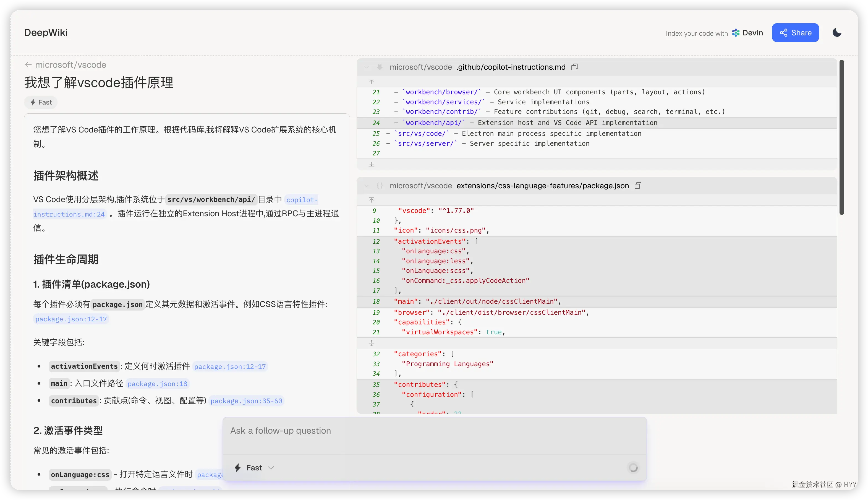Expand lines below line 27 in copilot-instructions
Viewport: 868px width, 500px height.
[371, 165]
